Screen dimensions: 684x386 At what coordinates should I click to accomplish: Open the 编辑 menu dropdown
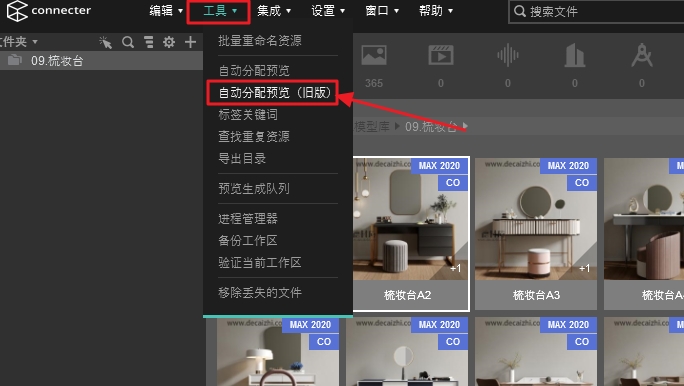point(166,10)
